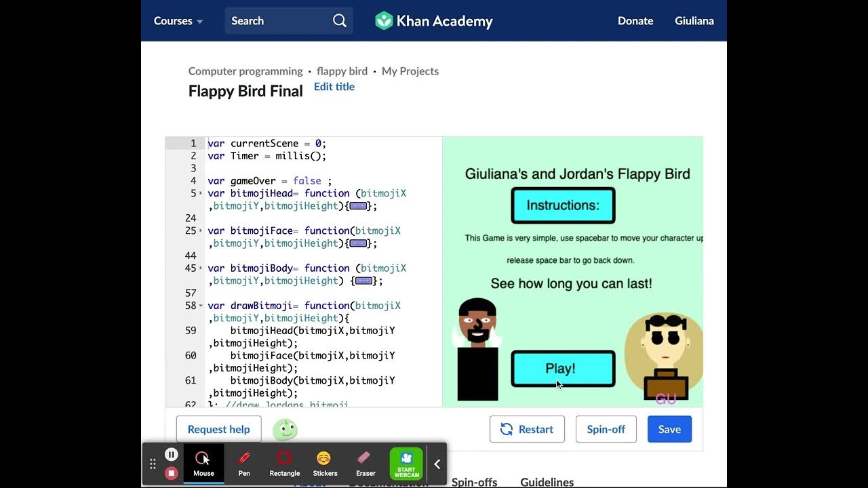
Task: Click the 'var Timer = millis();' line
Action: tap(267, 156)
